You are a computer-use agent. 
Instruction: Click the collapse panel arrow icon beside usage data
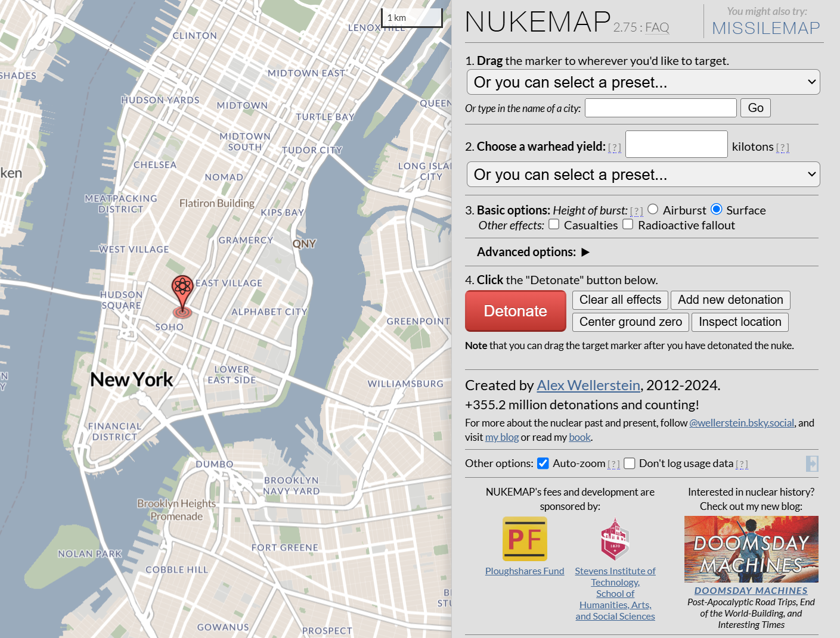coord(812,463)
